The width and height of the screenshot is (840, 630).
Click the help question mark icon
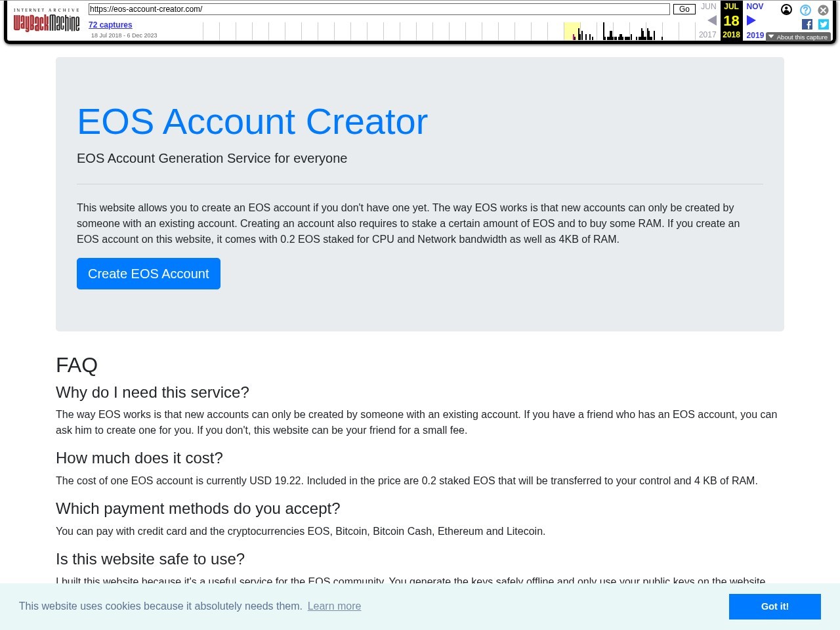(805, 10)
